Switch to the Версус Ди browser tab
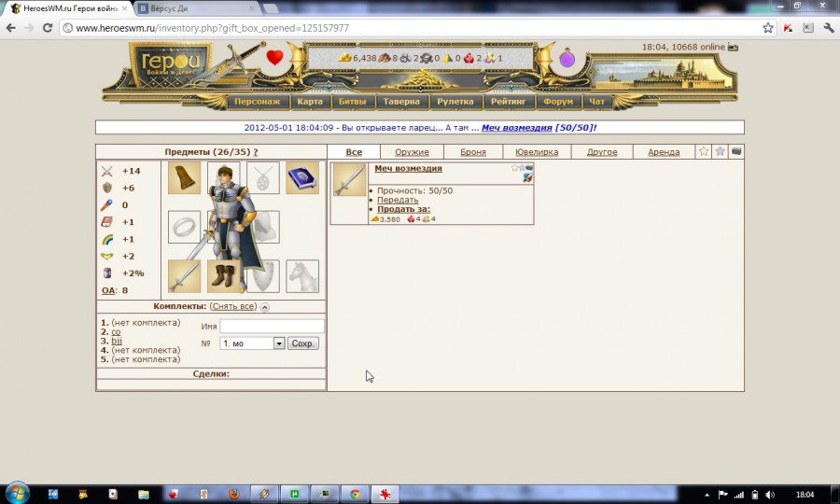The height and width of the screenshot is (504, 840). (x=197, y=8)
